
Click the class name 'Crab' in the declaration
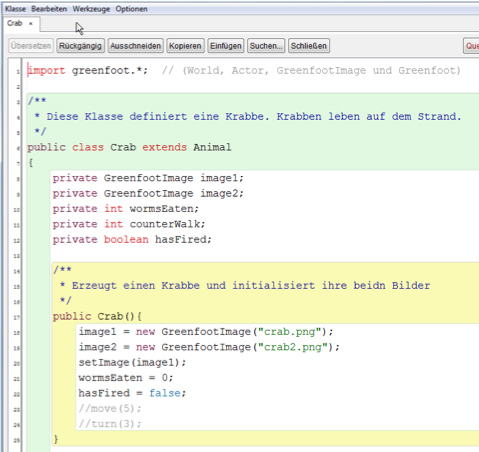tap(123, 147)
